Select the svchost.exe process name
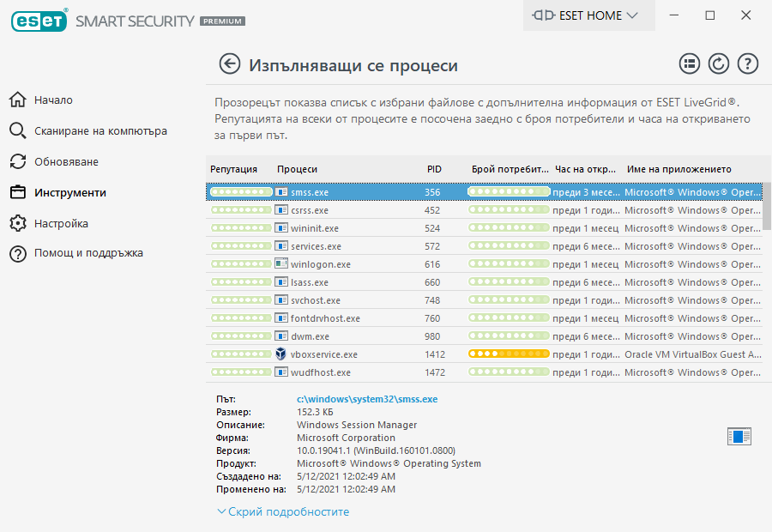This screenshot has height=532, width=772. click(x=315, y=300)
